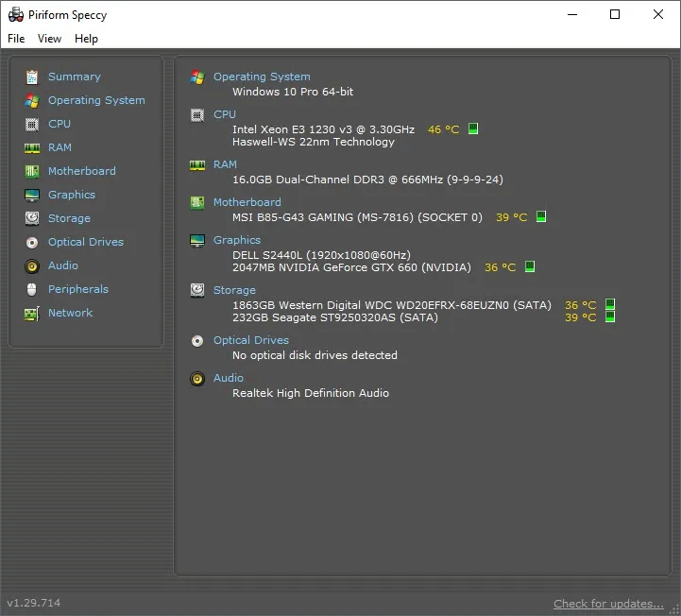This screenshot has height=616, width=681.
Task: Click the Network icon in sidebar
Action: (x=32, y=313)
